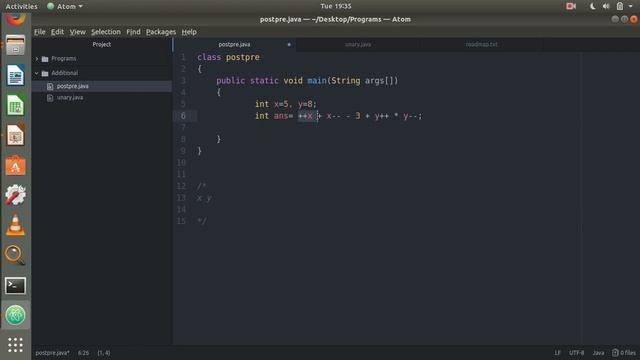Open the volume speaker indicator
Screen dimensions: 640x360
point(606,6)
